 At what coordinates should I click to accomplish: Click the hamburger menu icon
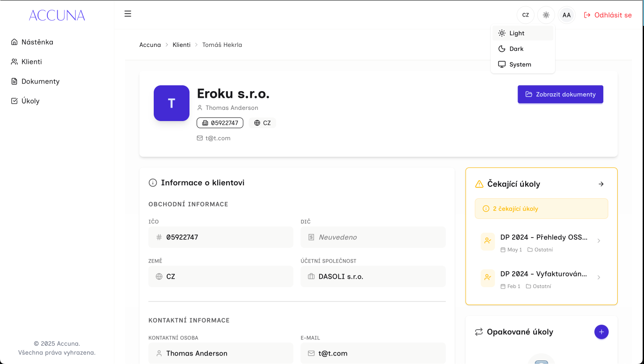coord(128,14)
